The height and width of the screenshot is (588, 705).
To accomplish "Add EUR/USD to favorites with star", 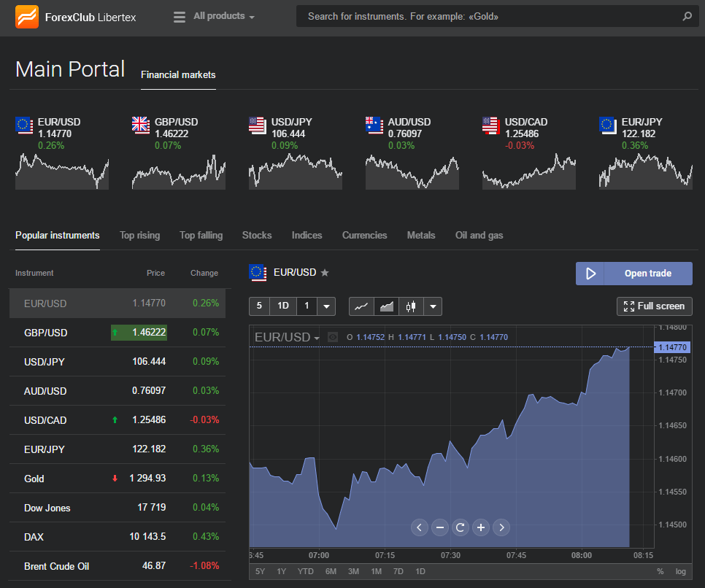I will [x=325, y=272].
